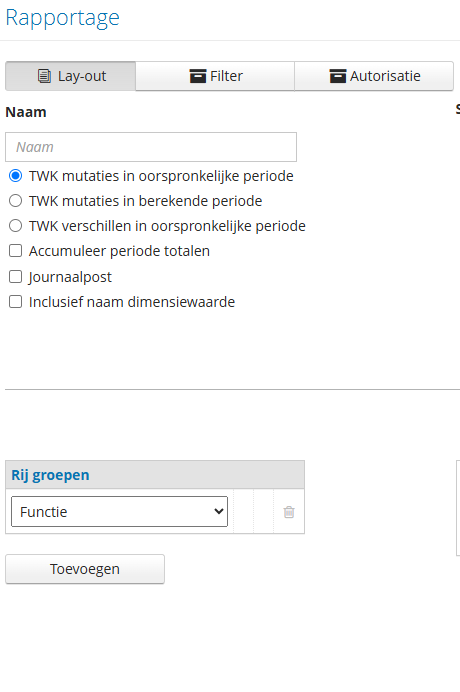Tick the Journaalpost checkbox
460x692 pixels.
15,277
